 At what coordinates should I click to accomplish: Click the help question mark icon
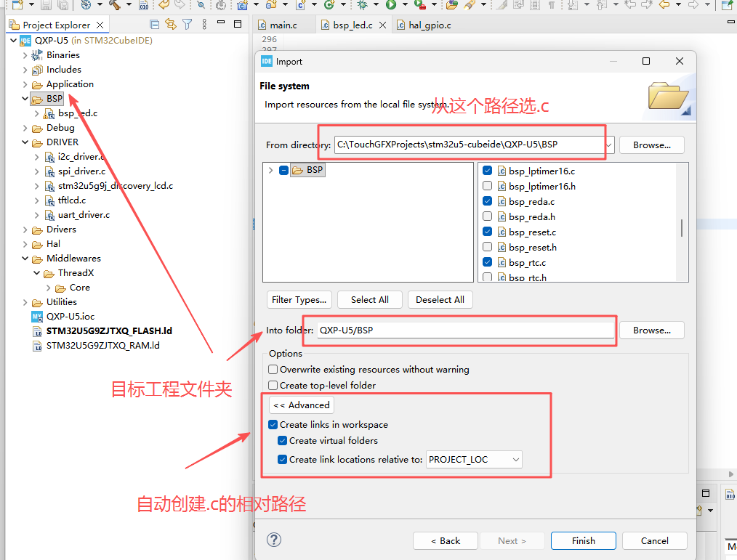pos(274,540)
